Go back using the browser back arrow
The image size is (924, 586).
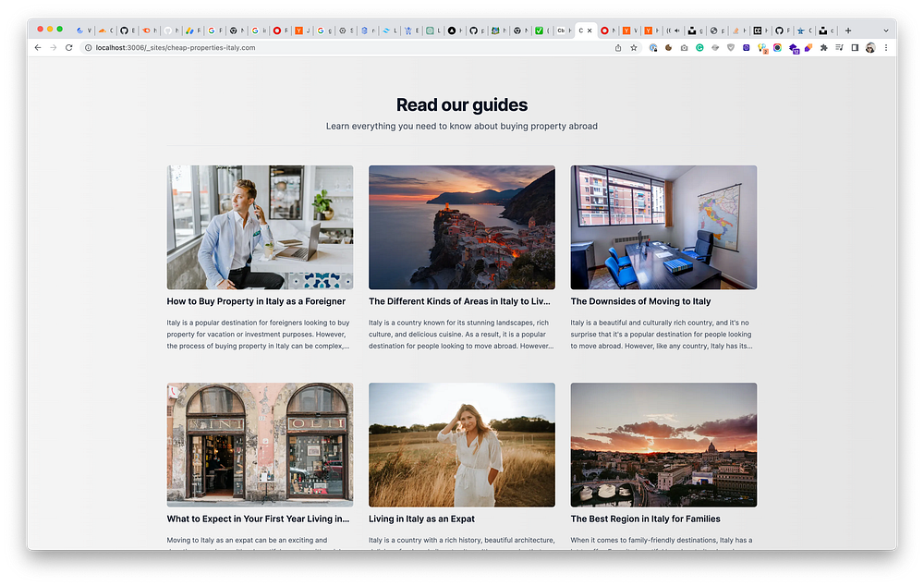click(x=38, y=48)
